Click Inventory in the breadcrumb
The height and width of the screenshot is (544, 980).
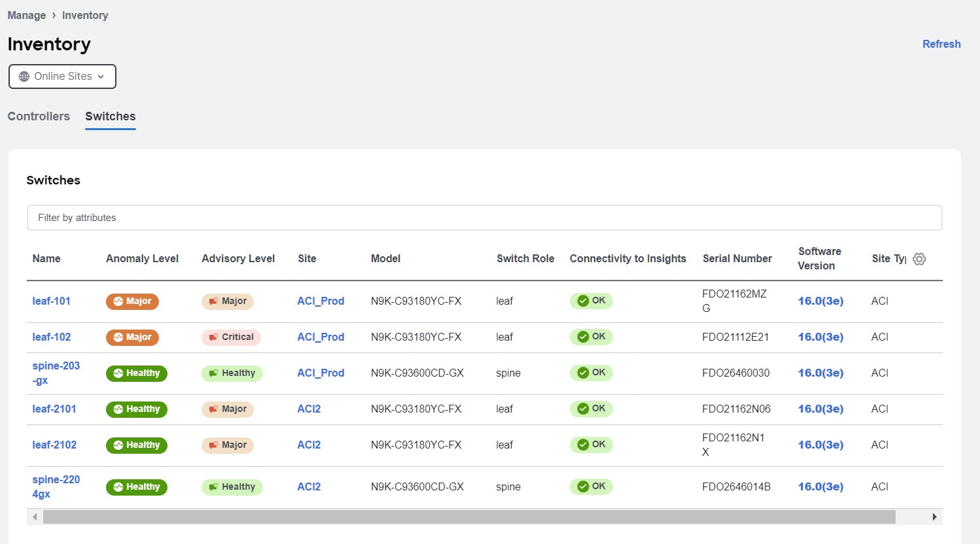[85, 15]
